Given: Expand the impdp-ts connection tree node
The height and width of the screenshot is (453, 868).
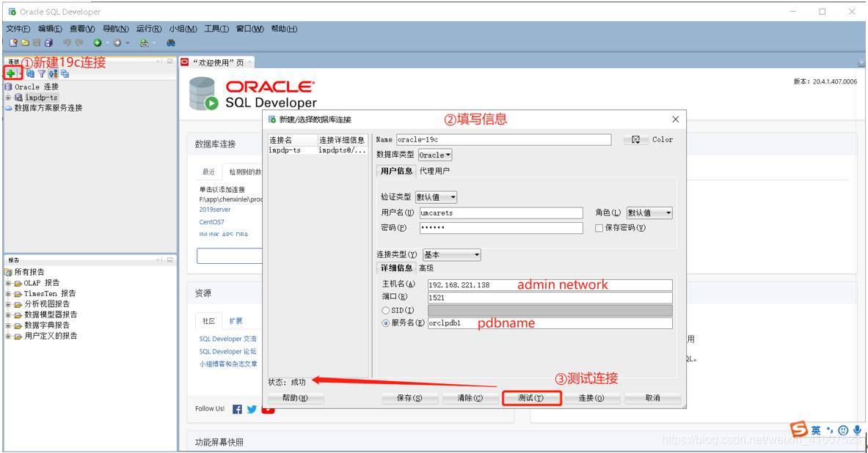Looking at the screenshot, I should [x=8, y=97].
